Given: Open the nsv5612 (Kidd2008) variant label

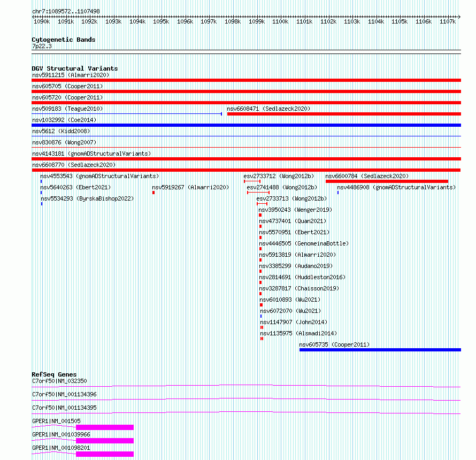Looking at the screenshot, I should click(61, 131).
